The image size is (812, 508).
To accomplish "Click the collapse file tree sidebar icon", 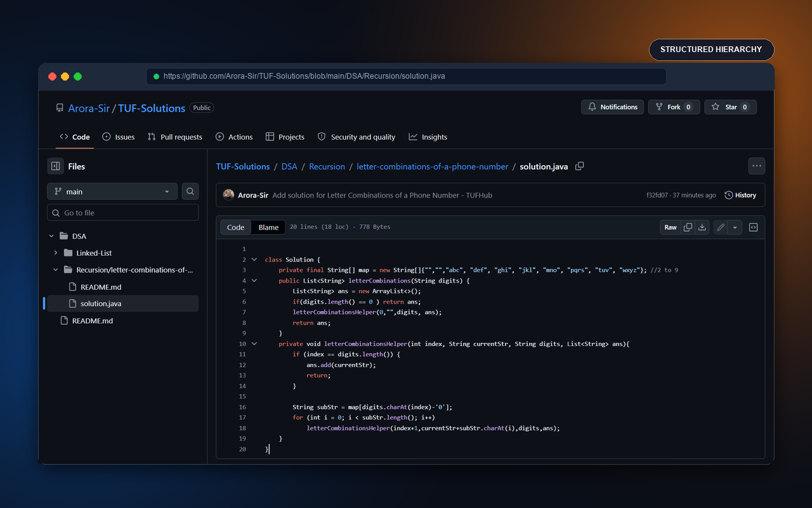I will click(56, 166).
